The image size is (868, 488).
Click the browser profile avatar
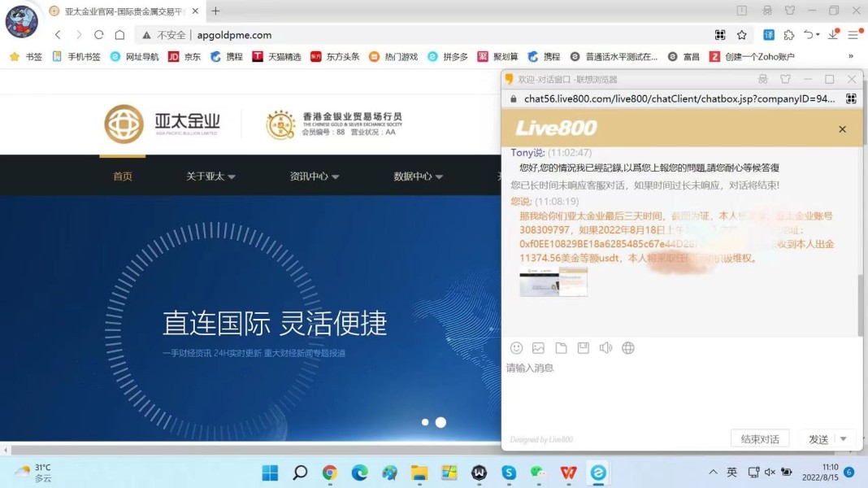coord(22,21)
